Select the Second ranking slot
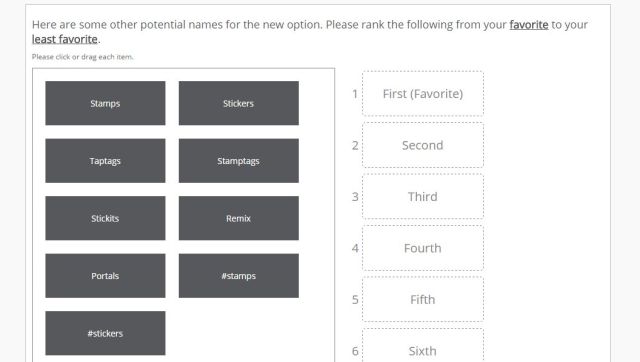Viewport: 640px width, 362px height. click(x=423, y=145)
